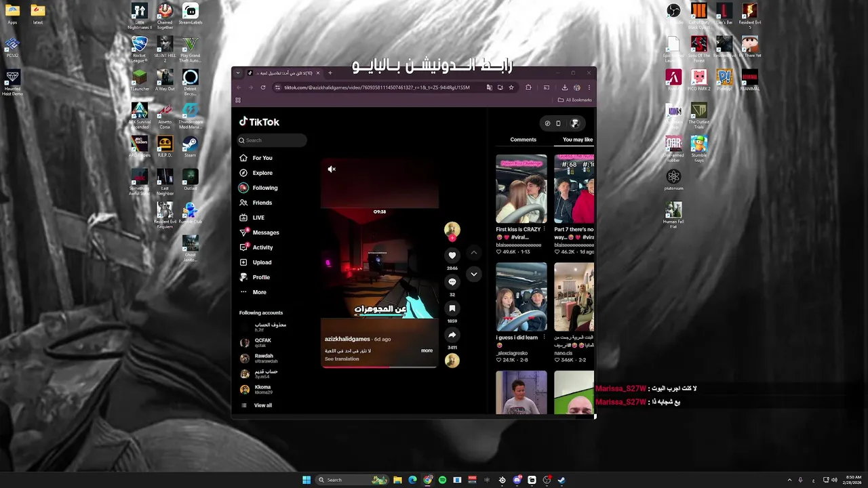Open a new Chrome tab
Image resolution: width=868 pixels, height=488 pixels.
tap(330, 73)
